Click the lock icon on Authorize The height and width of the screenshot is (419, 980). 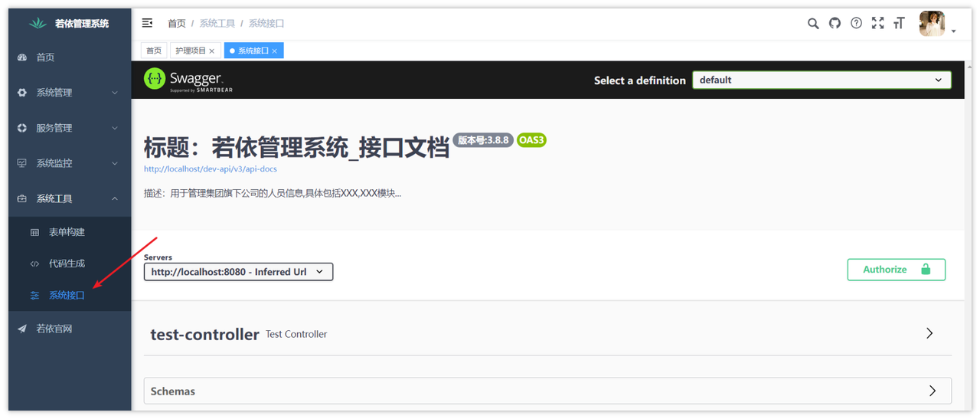[x=925, y=270]
